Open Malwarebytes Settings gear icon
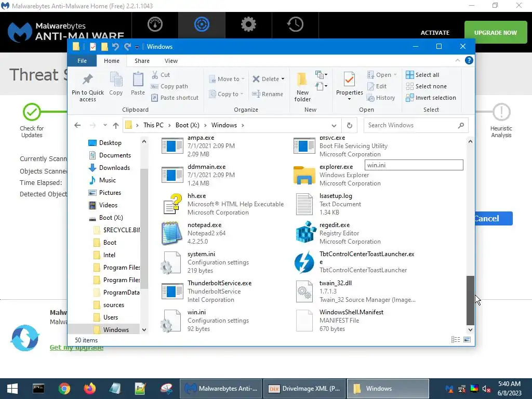 click(248, 24)
